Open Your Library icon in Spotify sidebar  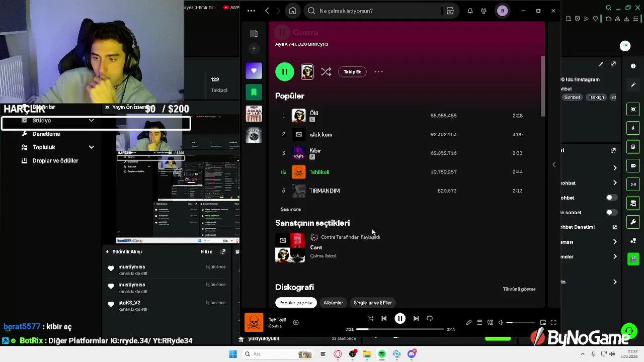(254, 34)
